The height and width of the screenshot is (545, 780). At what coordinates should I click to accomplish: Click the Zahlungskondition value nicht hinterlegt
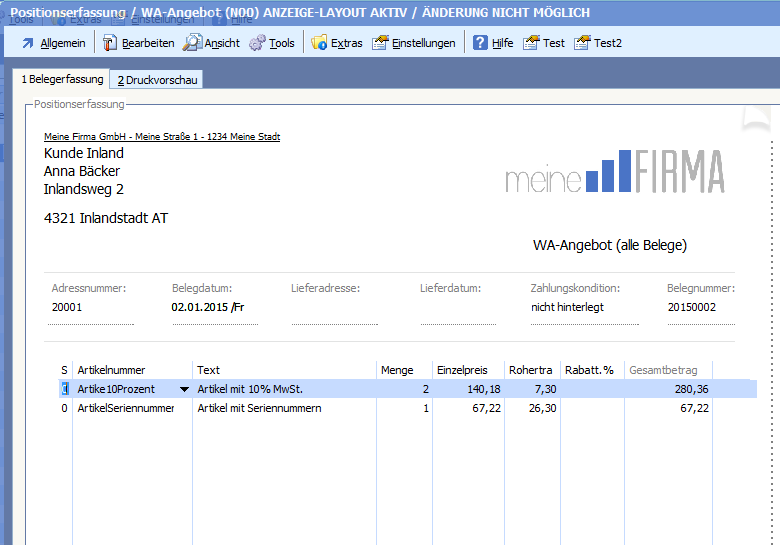point(567,307)
